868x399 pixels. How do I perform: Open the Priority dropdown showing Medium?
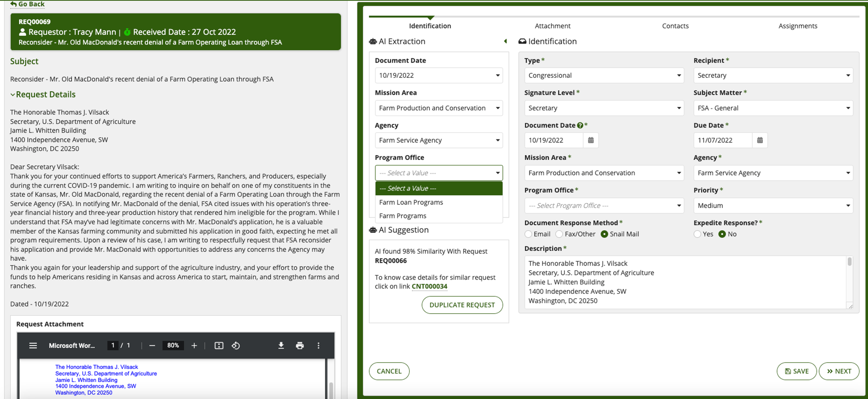coord(773,205)
